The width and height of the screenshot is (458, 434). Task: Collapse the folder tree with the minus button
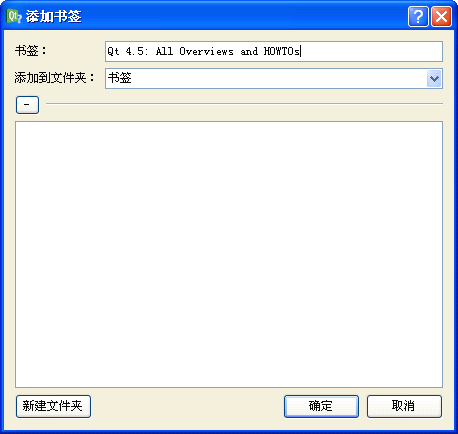pos(27,105)
